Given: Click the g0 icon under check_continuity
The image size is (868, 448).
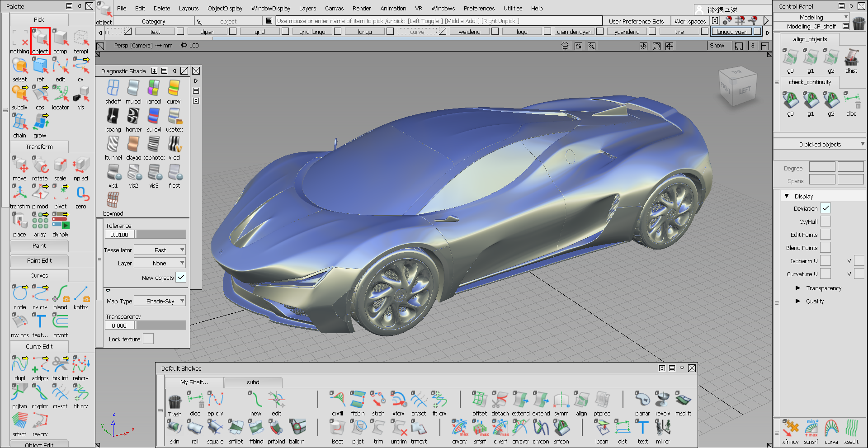Looking at the screenshot, I should tap(790, 101).
